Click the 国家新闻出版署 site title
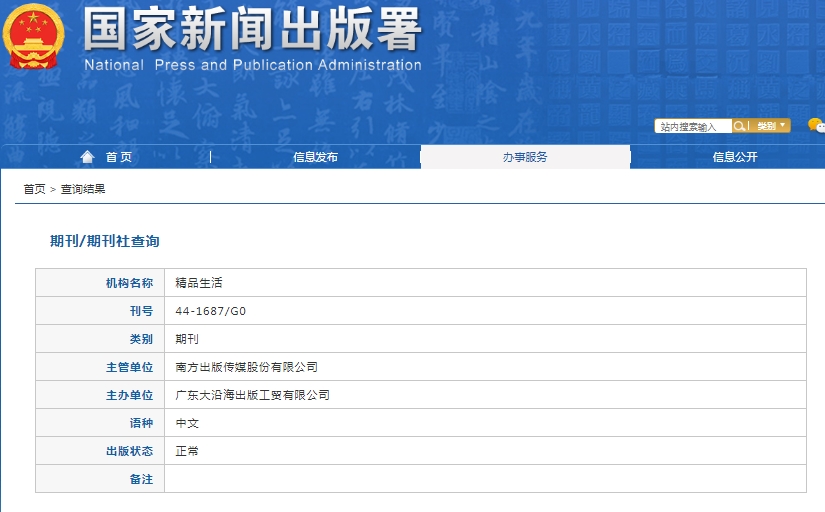 (252, 30)
